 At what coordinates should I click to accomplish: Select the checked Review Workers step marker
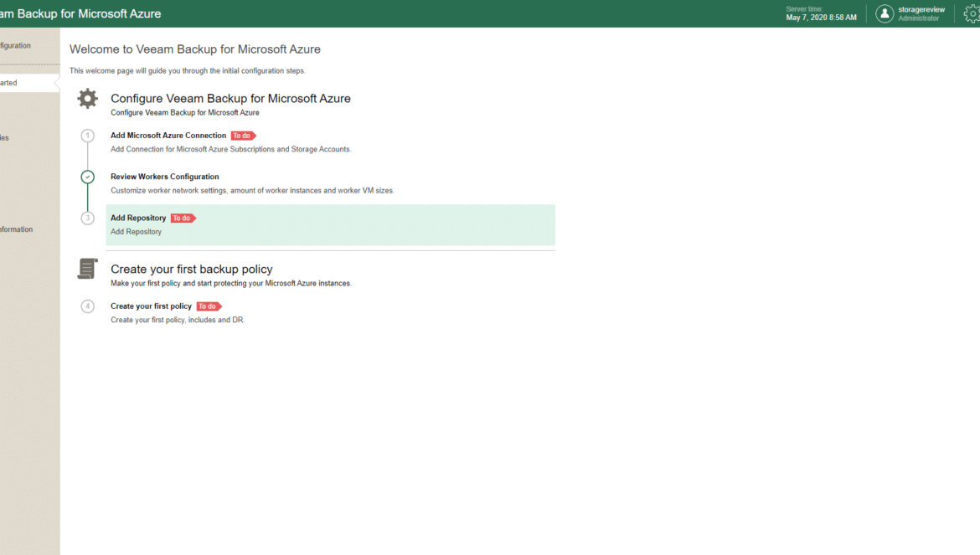(x=87, y=177)
